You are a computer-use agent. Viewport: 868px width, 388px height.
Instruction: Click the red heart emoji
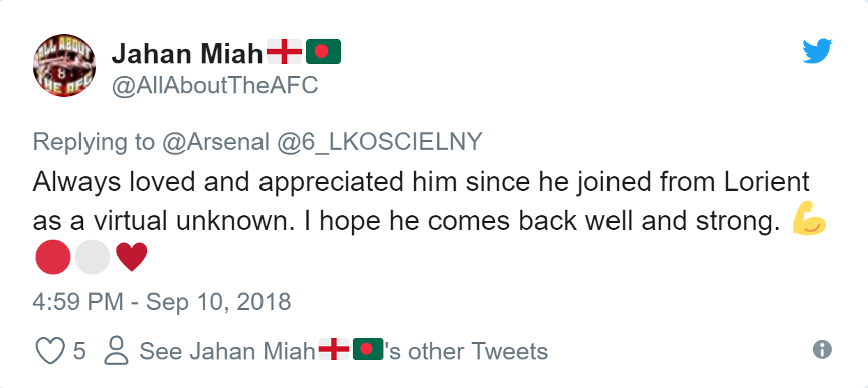(x=131, y=258)
